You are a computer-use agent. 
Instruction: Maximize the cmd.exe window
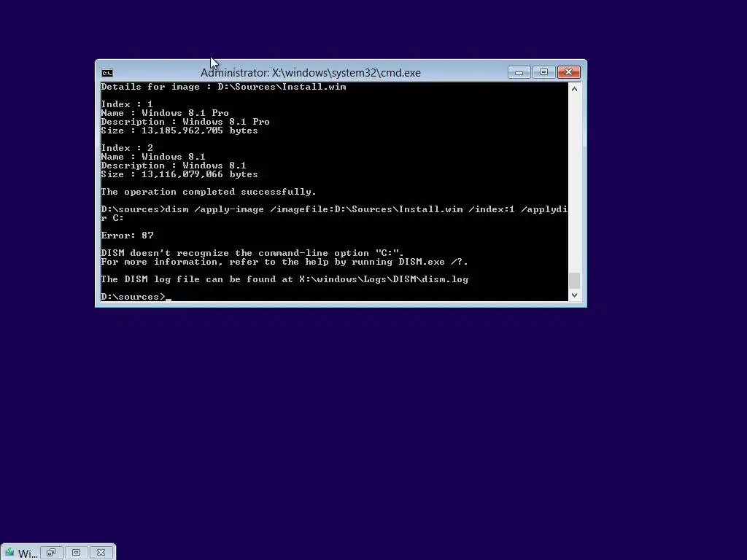click(x=543, y=72)
